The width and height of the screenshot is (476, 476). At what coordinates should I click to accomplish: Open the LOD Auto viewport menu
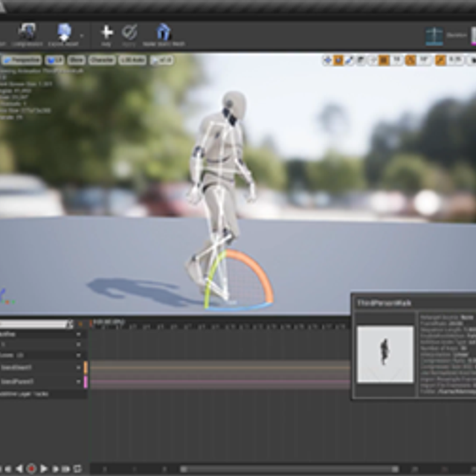[132, 60]
